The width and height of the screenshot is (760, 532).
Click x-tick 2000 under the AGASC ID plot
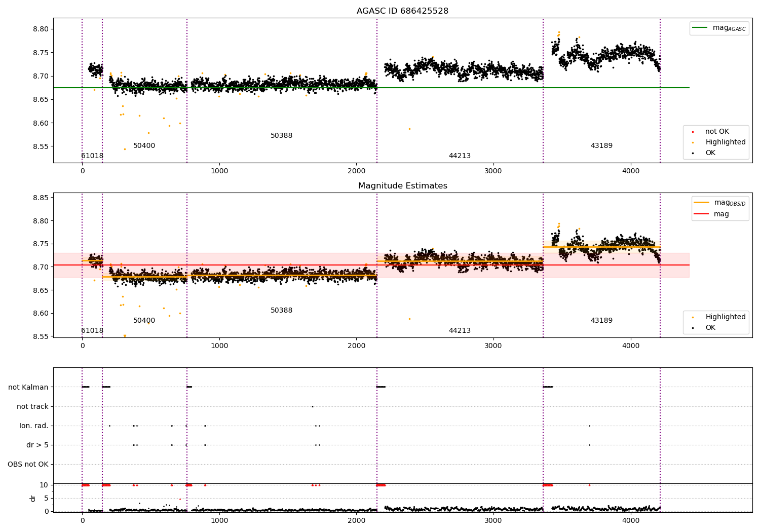pyautogui.click(x=356, y=171)
